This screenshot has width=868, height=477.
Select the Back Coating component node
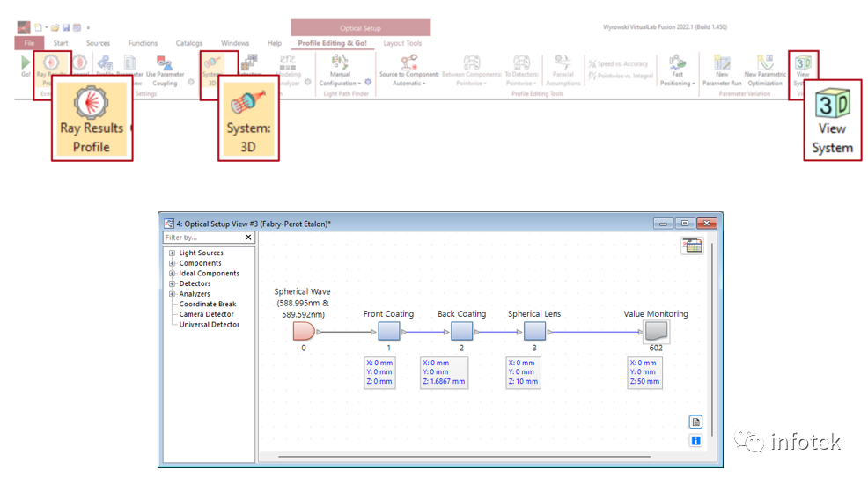pyautogui.click(x=461, y=332)
